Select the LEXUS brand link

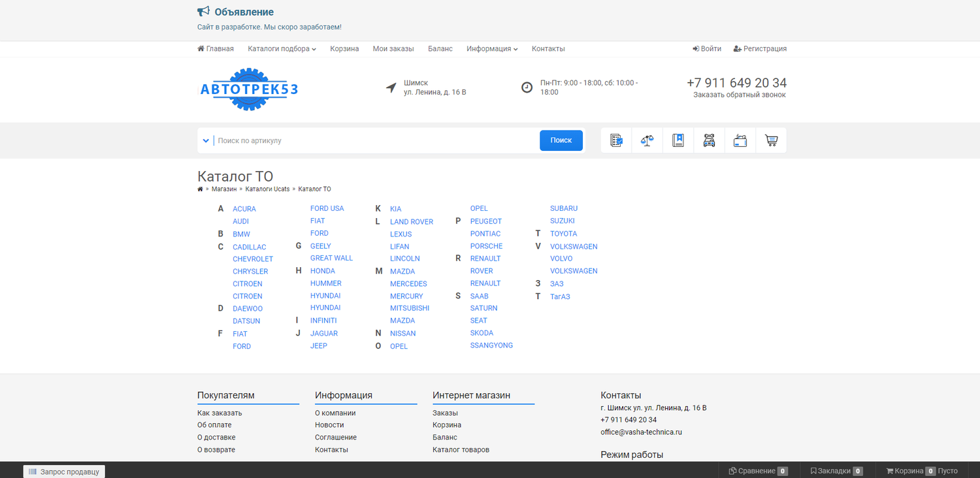pos(401,234)
